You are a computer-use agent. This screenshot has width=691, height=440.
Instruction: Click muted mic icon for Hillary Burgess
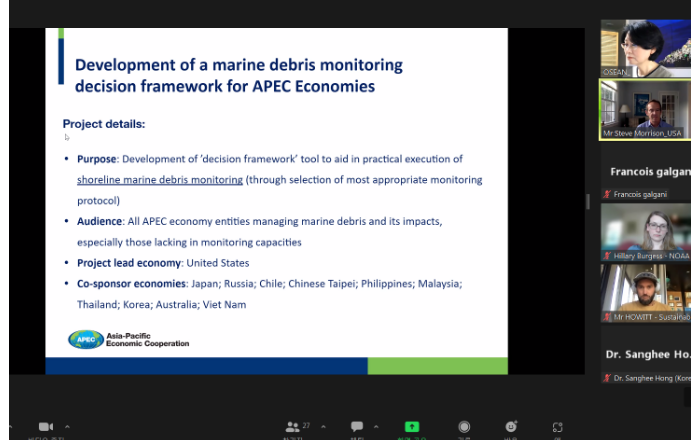[607, 256]
